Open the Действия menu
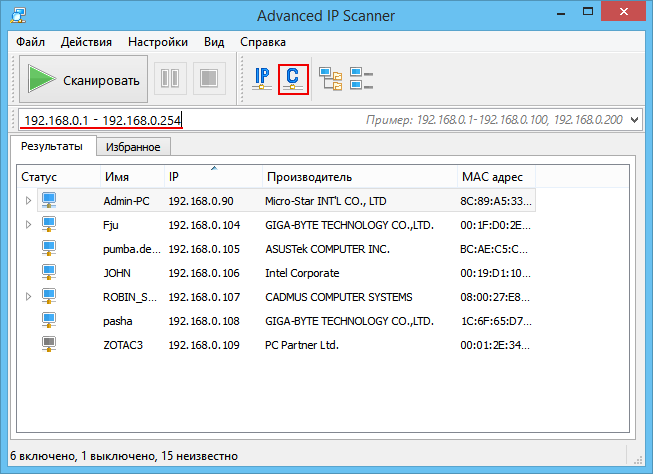653x474 pixels. (86, 42)
